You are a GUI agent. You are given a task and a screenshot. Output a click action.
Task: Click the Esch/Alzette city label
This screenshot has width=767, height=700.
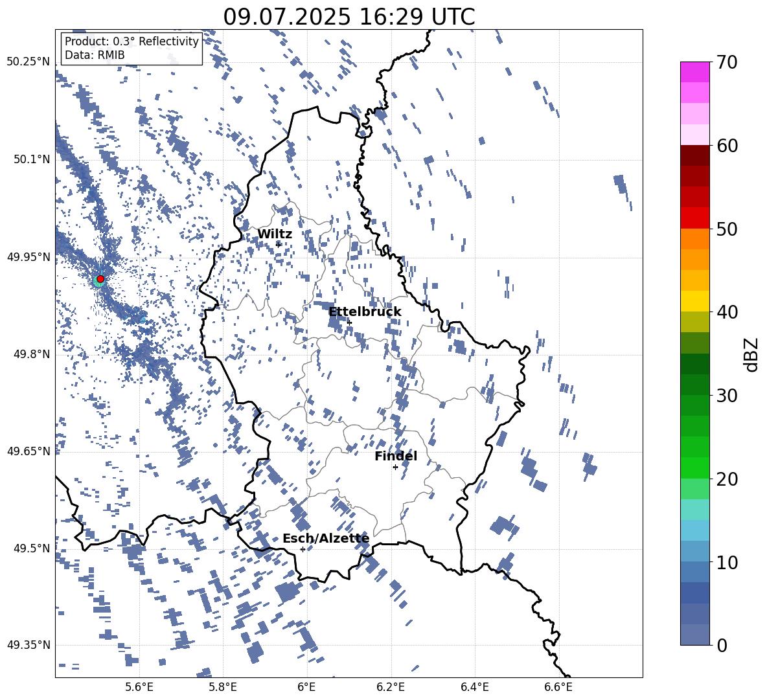pyautogui.click(x=326, y=538)
